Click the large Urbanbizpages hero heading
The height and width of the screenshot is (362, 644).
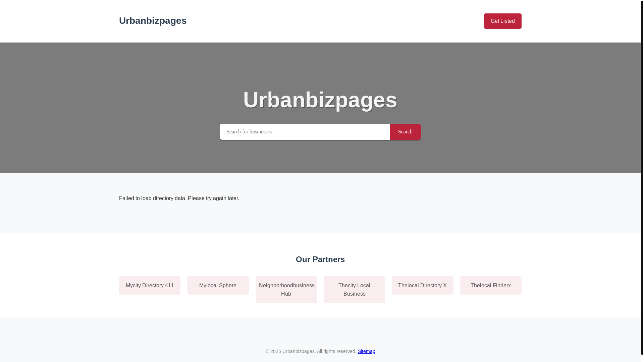tap(320, 100)
